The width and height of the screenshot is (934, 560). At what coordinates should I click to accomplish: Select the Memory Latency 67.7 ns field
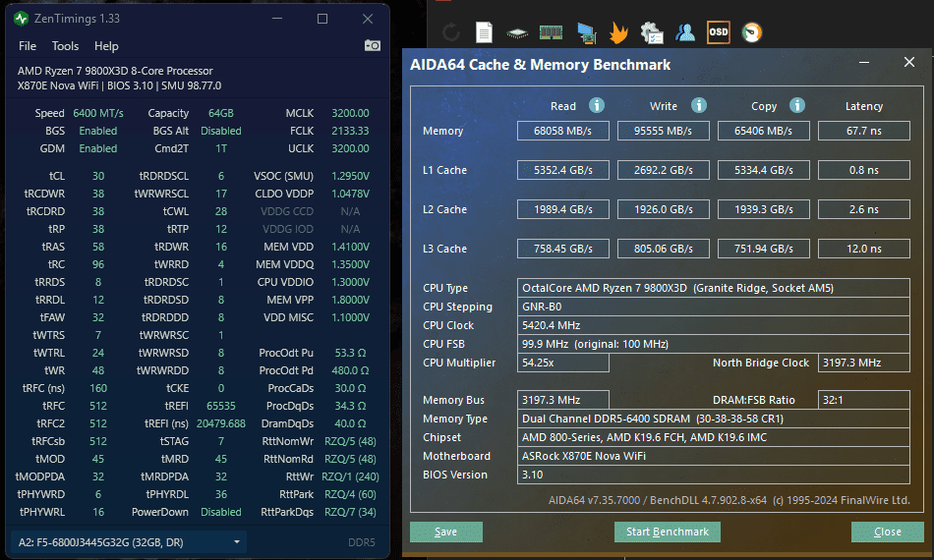864,131
